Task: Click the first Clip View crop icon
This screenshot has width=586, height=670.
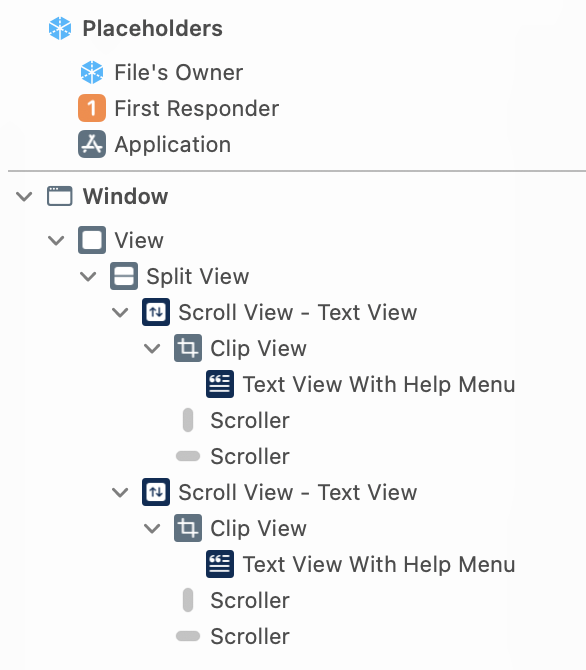Action: (x=188, y=348)
